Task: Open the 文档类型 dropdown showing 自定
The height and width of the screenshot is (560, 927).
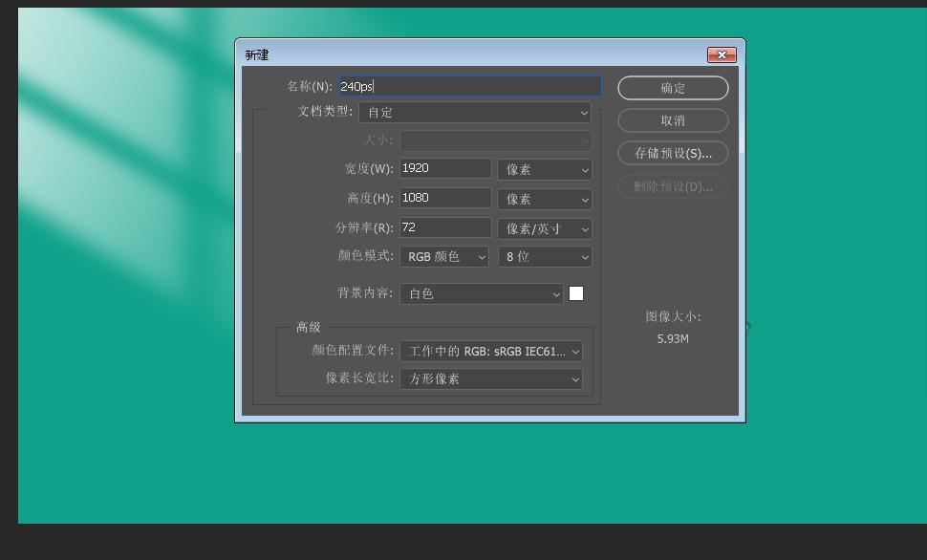Action: (475, 113)
